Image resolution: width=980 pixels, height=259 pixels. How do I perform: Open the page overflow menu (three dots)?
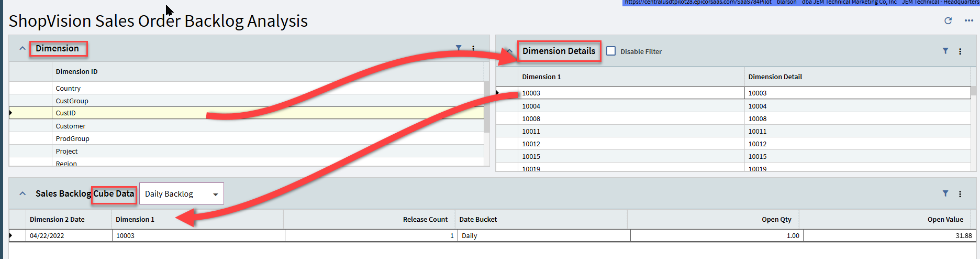coord(969,20)
